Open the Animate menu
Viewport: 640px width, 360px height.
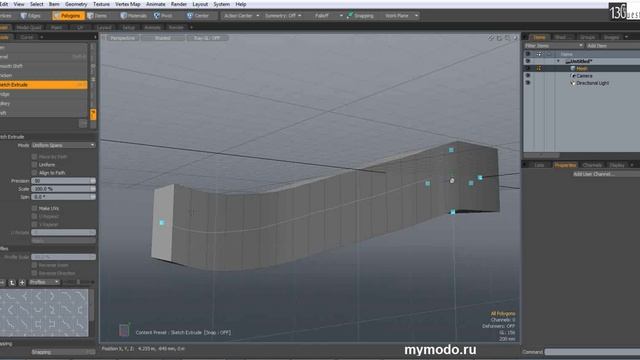[x=156, y=4]
